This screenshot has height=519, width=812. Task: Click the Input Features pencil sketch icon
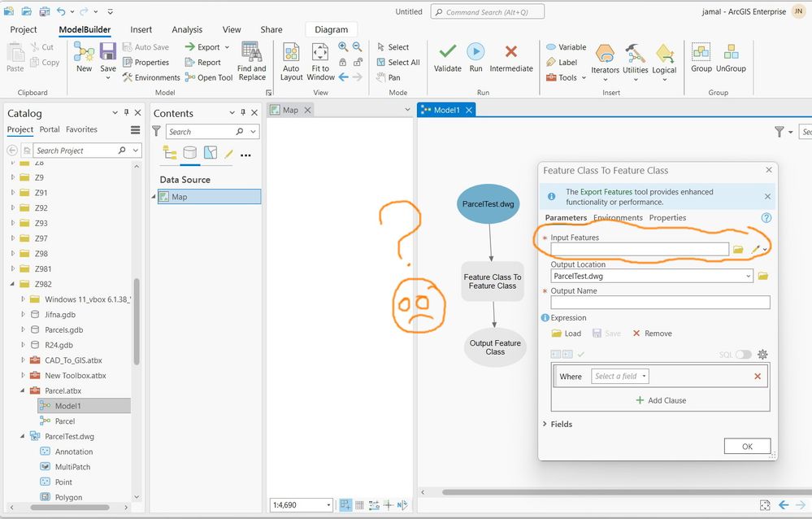756,250
